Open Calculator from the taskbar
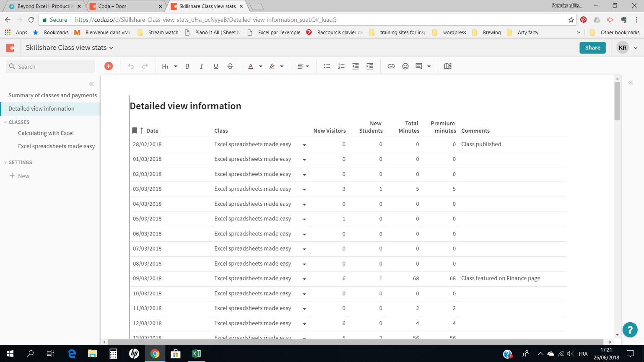The width and height of the screenshot is (644, 362). tap(113, 354)
